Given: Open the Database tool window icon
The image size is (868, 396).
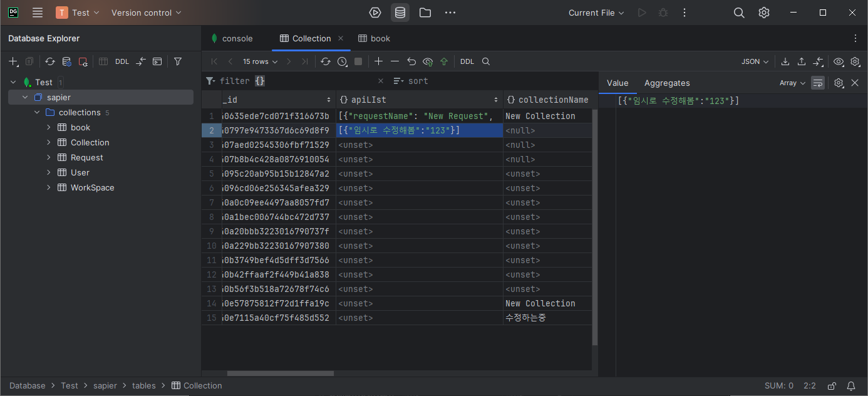Looking at the screenshot, I should click(x=400, y=13).
